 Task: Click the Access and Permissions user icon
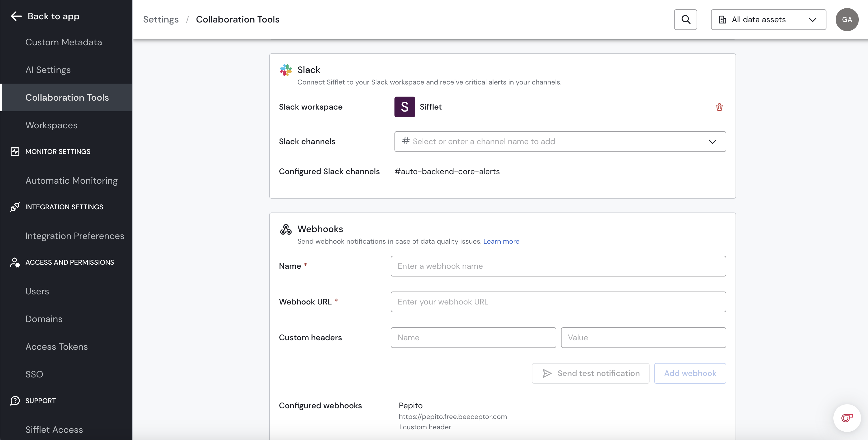point(15,262)
